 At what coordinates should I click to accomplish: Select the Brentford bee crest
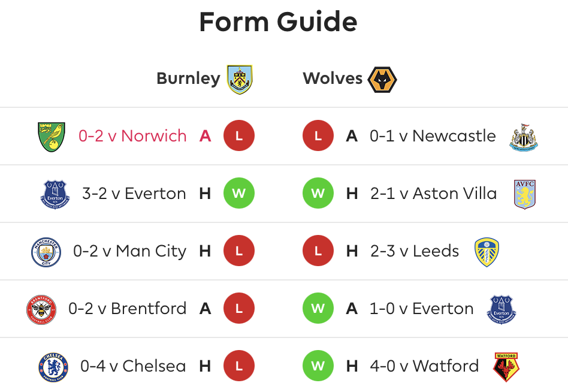41,309
